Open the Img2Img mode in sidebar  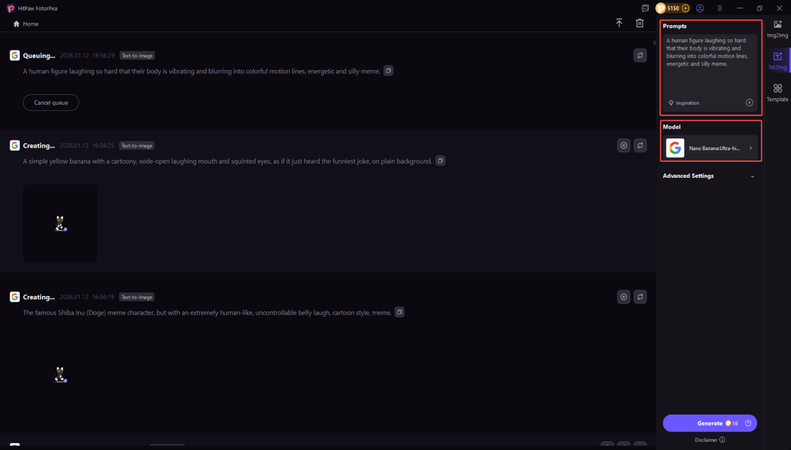[777, 28]
